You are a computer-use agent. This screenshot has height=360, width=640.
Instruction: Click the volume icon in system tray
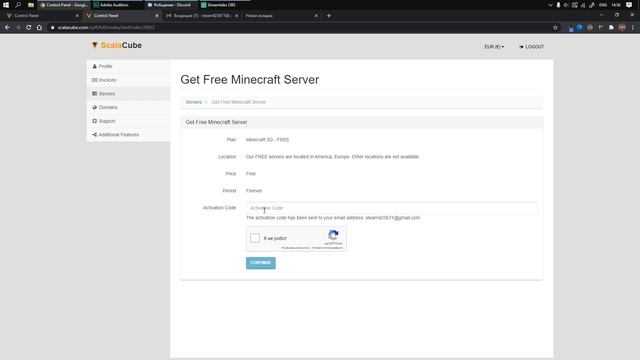pyautogui.click(x=566, y=5)
